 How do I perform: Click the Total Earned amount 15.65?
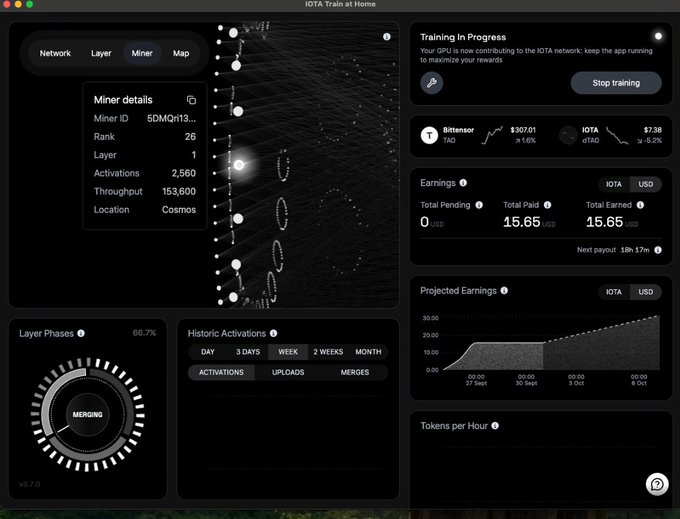[x=605, y=222]
